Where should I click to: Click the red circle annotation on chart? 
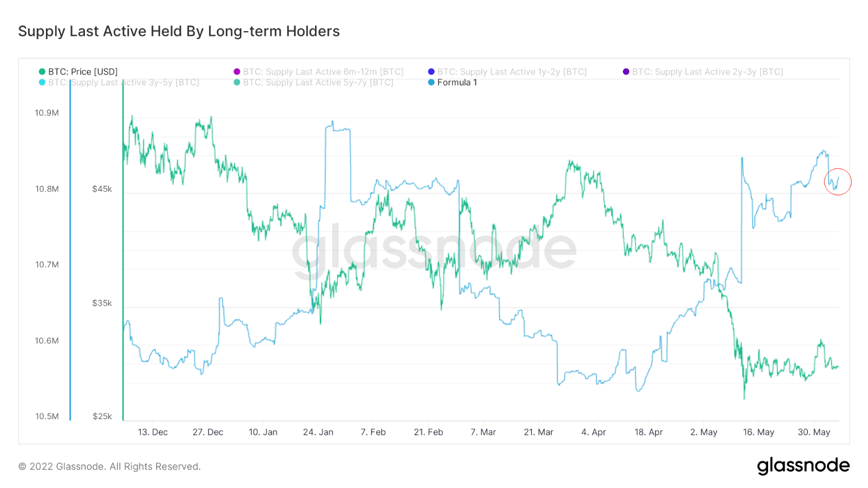pyautogui.click(x=838, y=182)
